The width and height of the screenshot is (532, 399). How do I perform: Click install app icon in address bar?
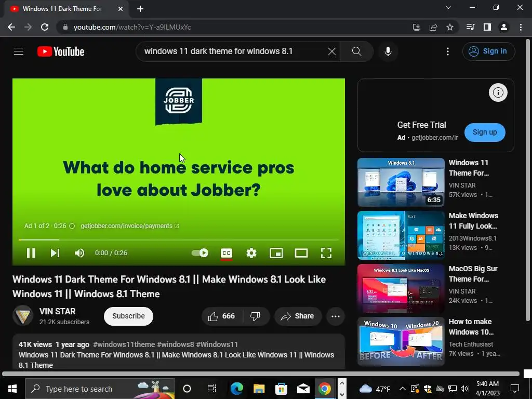416,27
